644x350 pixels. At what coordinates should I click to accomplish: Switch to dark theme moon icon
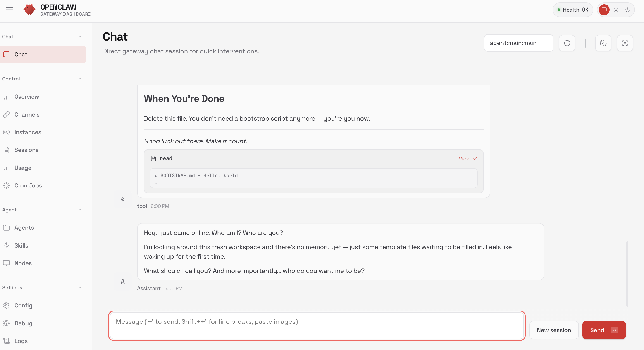click(x=627, y=10)
